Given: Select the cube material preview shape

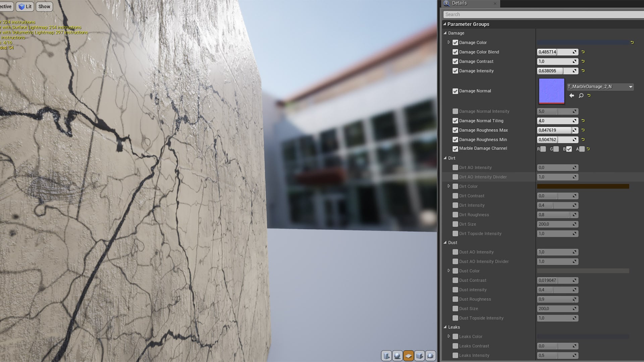Looking at the screenshot, I should click(420, 356).
